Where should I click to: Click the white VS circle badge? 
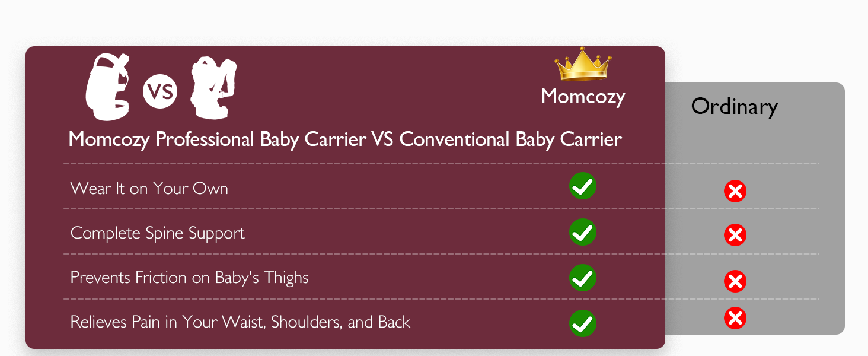[x=160, y=91]
